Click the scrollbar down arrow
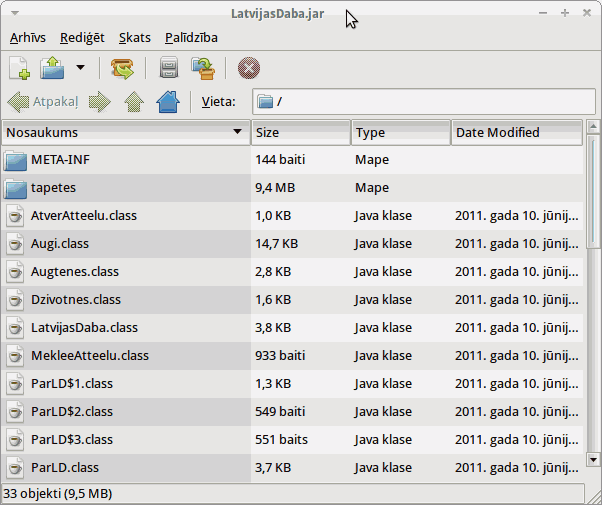This screenshot has width=602, height=505. coord(593,459)
